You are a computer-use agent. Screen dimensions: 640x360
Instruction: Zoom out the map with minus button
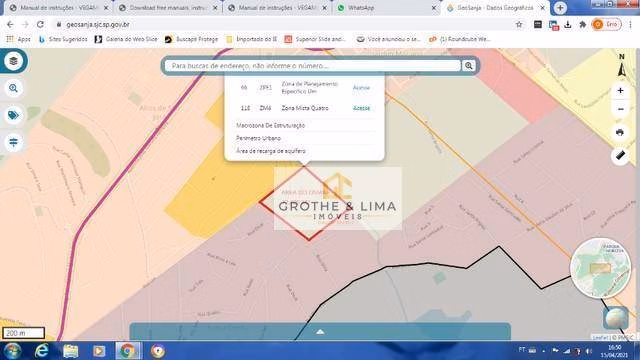[620, 109]
